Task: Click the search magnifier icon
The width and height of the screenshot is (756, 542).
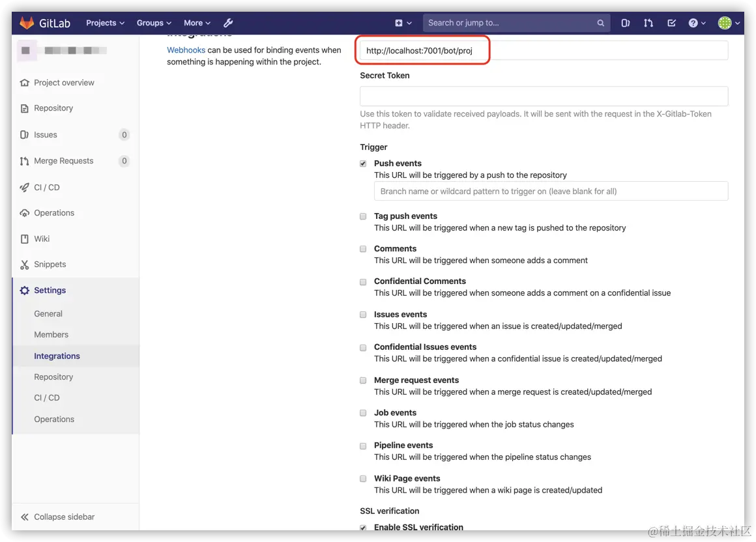Action: pos(600,23)
